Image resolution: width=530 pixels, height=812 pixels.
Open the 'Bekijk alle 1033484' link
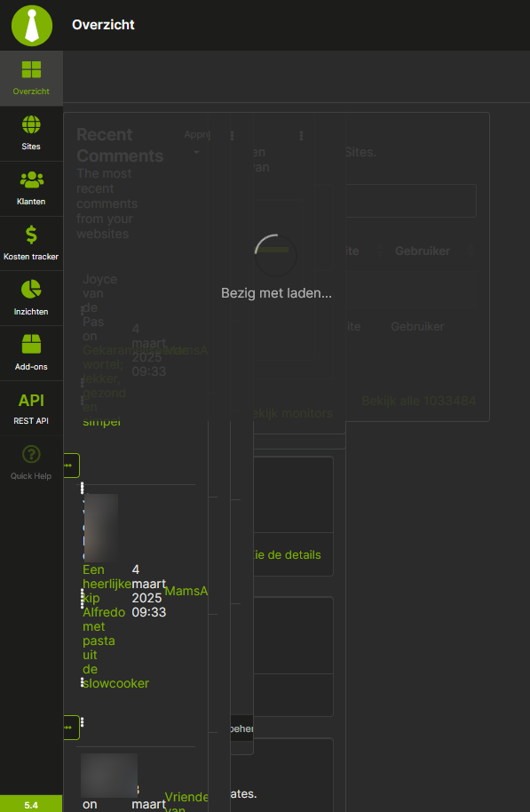[418, 401]
